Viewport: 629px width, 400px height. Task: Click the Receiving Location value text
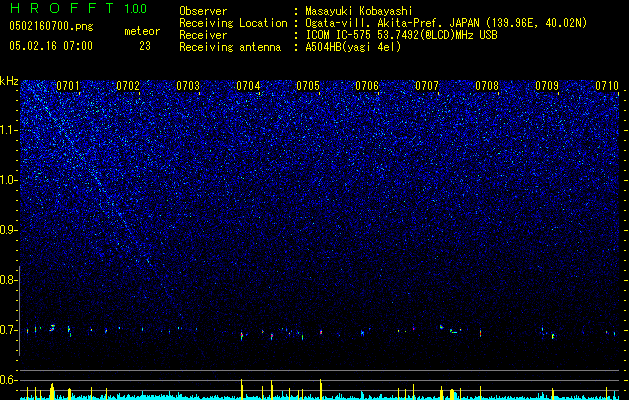(446, 23)
